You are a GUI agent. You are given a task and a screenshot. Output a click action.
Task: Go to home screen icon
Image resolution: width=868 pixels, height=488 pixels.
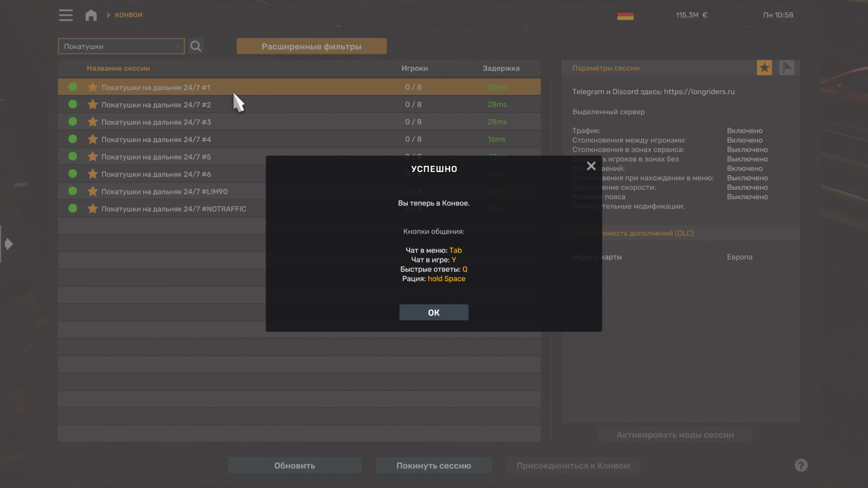91,15
